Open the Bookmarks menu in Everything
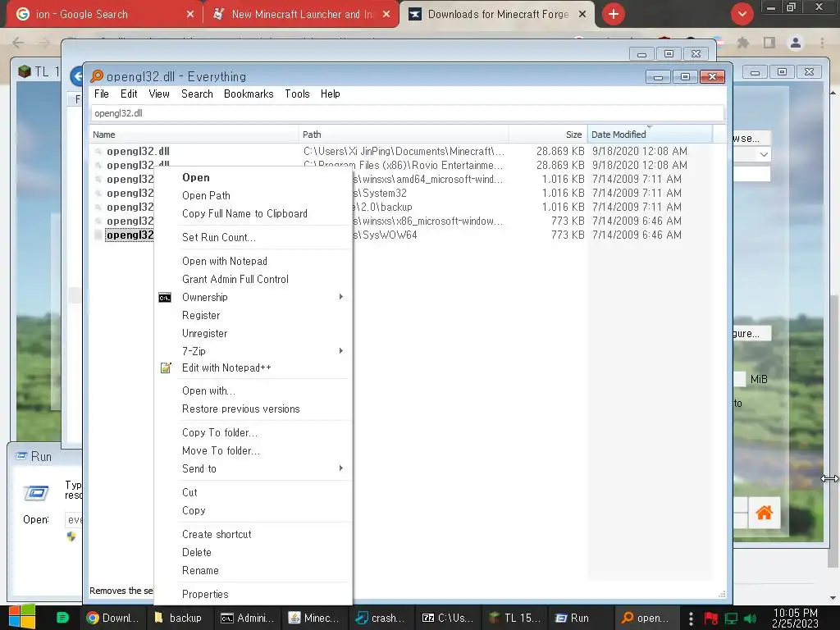Image resolution: width=840 pixels, height=630 pixels. click(249, 94)
